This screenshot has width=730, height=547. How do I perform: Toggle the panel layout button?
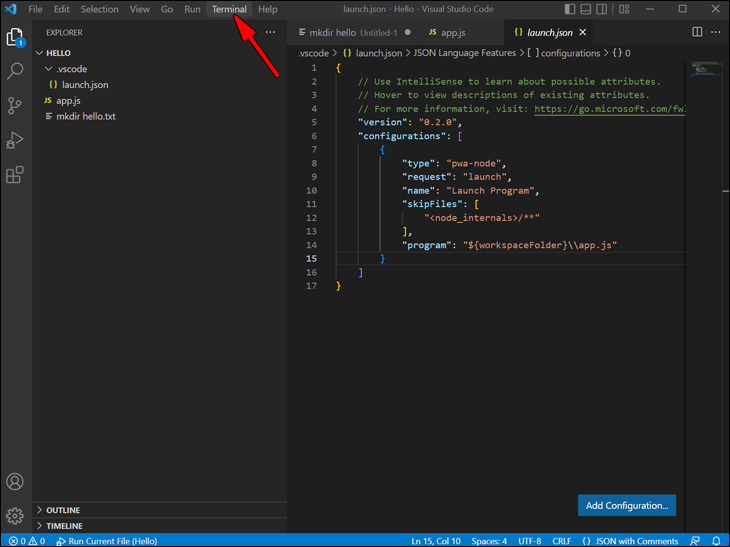588,9
